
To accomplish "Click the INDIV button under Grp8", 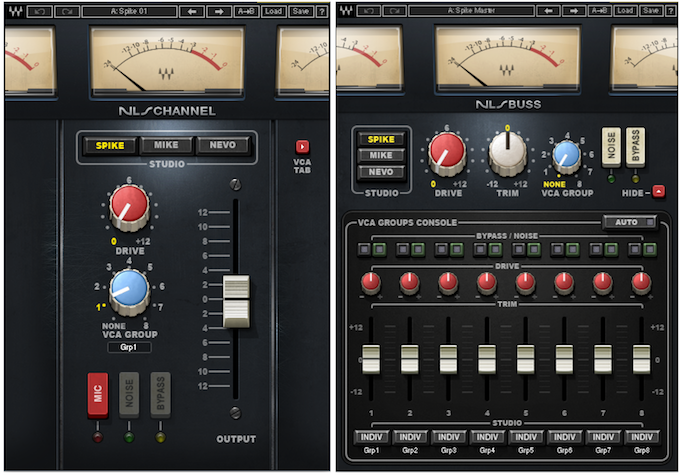I will pos(642,437).
